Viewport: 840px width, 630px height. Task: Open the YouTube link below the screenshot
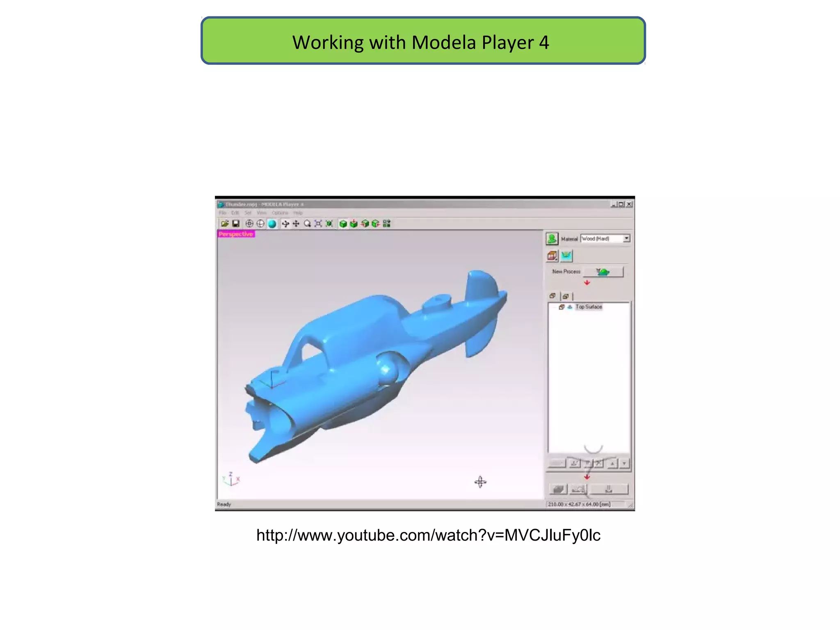coord(428,535)
